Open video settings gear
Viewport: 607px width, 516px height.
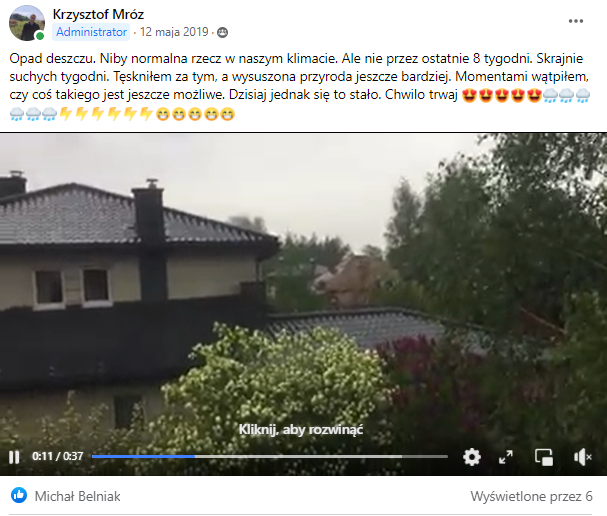(x=472, y=457)
